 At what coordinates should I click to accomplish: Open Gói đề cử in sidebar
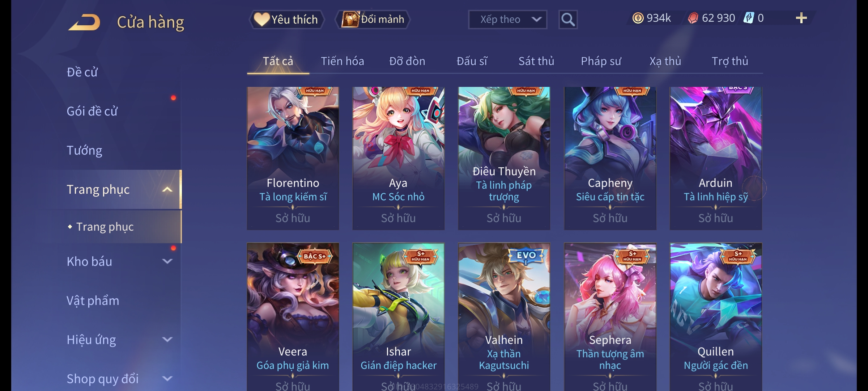[92, 111]
